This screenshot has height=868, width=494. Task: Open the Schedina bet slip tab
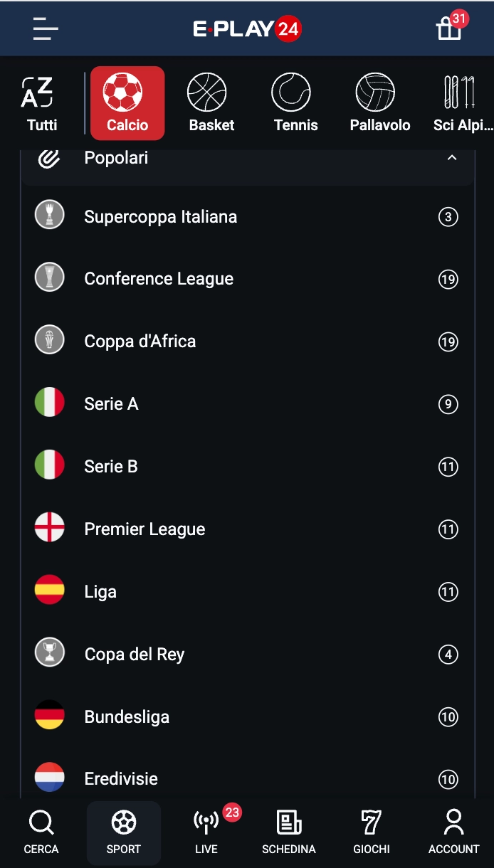pos(288,824)
